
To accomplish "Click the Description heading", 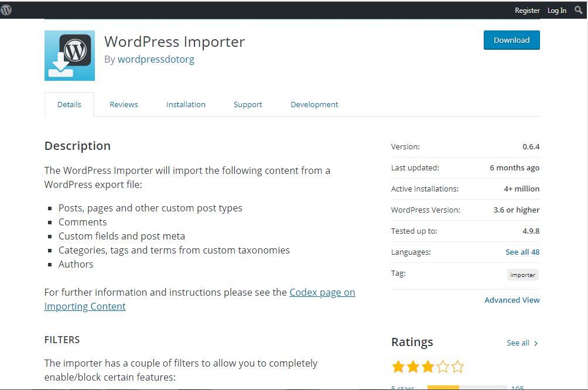I will pyautogui.click(x=78, y=145).
